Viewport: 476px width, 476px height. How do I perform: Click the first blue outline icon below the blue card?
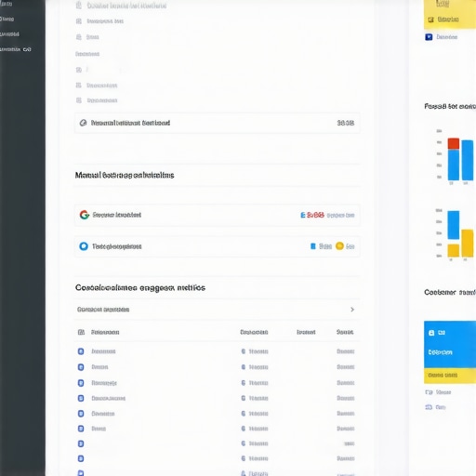[x=429, y=392]
